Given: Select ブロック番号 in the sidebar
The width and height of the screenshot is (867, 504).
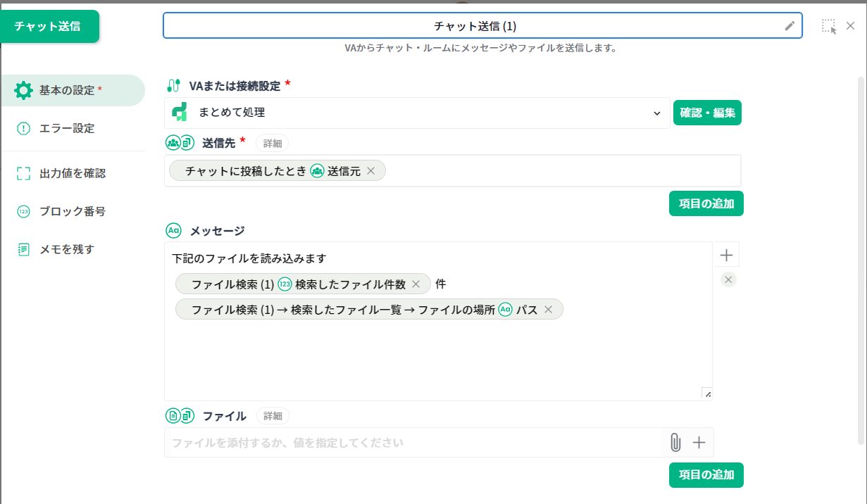Looking at the screenshot, I should (73, 211).
